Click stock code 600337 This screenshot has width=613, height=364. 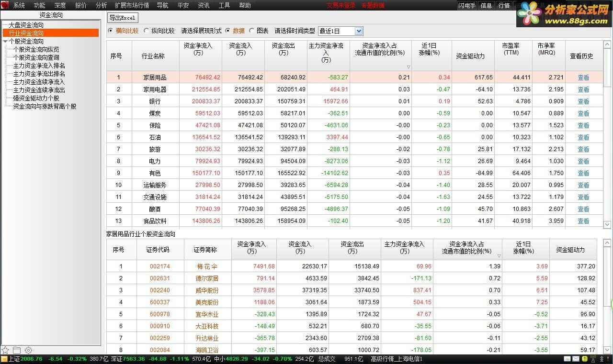160,302
